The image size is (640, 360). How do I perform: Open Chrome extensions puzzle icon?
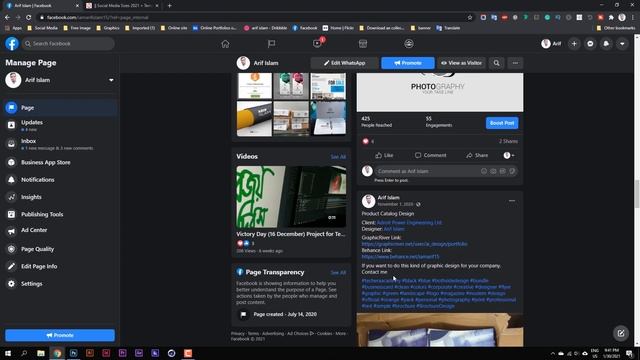pos(611,18)
